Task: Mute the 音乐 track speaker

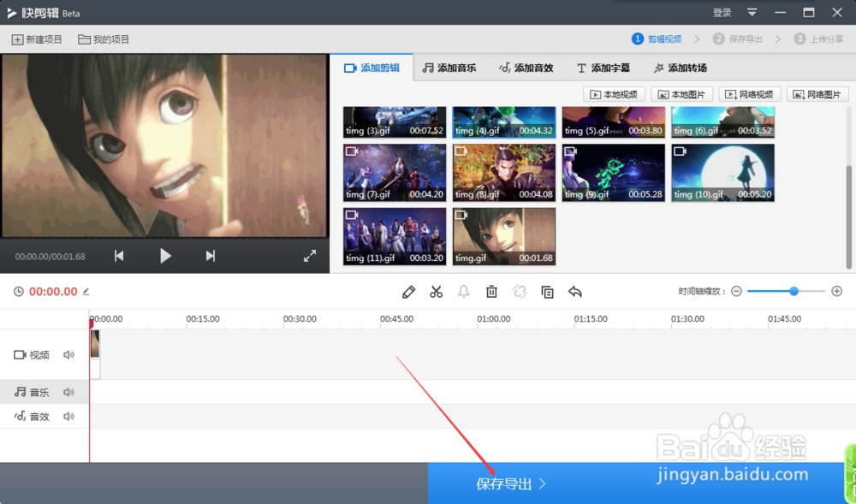Action: 68,392
